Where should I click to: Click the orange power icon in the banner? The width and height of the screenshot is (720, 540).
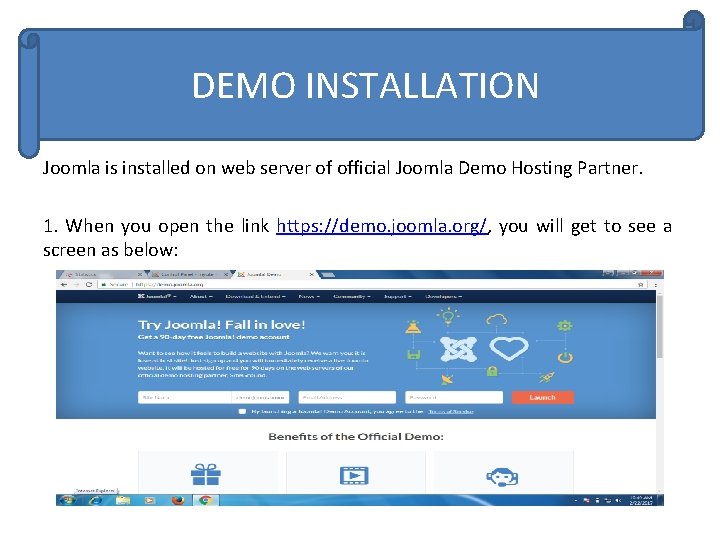pos(565,357)
